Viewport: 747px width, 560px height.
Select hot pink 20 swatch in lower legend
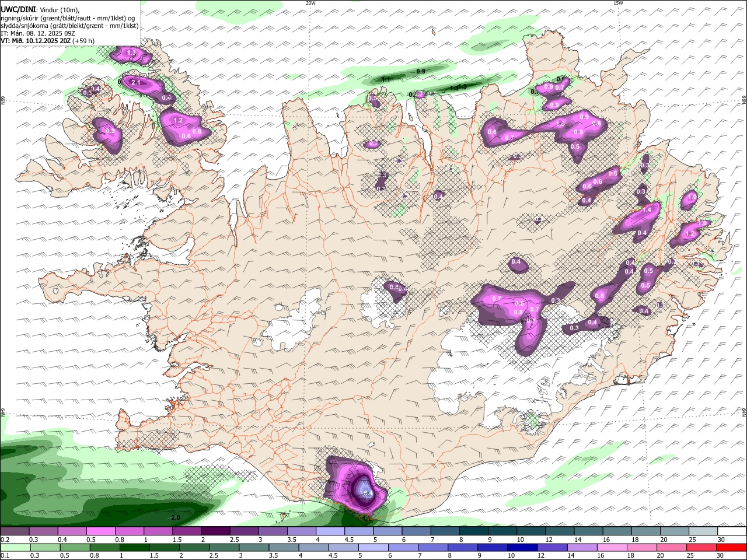(x=672, y=548)
